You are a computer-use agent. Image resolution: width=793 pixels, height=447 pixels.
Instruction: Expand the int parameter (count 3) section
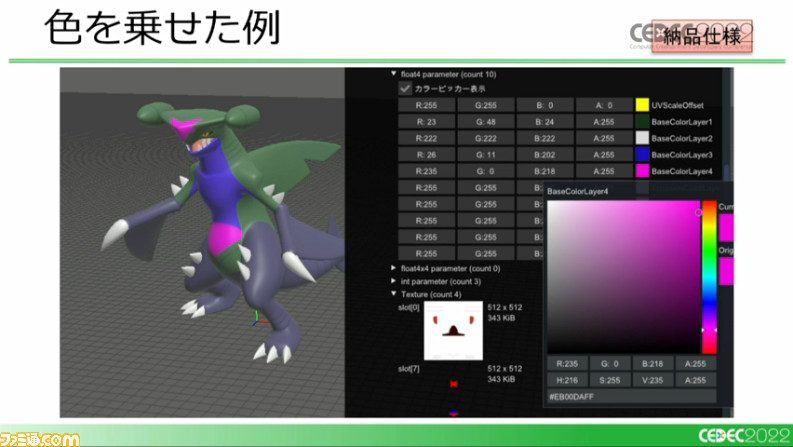click(393, 281)
